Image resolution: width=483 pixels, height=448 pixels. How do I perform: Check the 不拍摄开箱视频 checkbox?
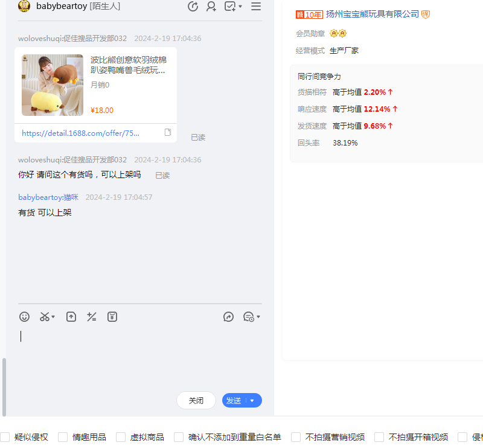pyautogui.click(x=379, y=437)
